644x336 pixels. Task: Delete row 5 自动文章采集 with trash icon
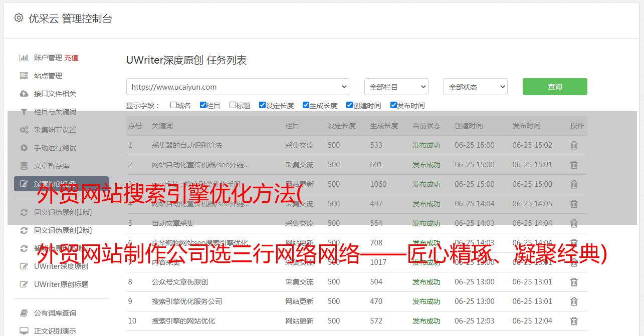coord(574,223)
